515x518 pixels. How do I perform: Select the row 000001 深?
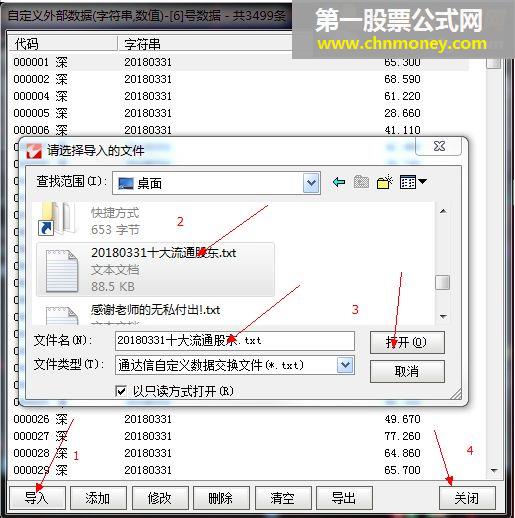[x=239, y=62]
